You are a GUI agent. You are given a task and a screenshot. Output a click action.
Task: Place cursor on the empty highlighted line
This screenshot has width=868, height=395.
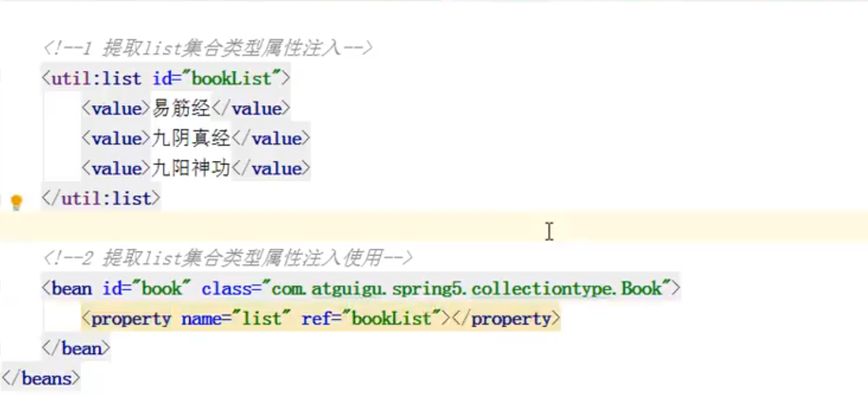tap(434, 226)
